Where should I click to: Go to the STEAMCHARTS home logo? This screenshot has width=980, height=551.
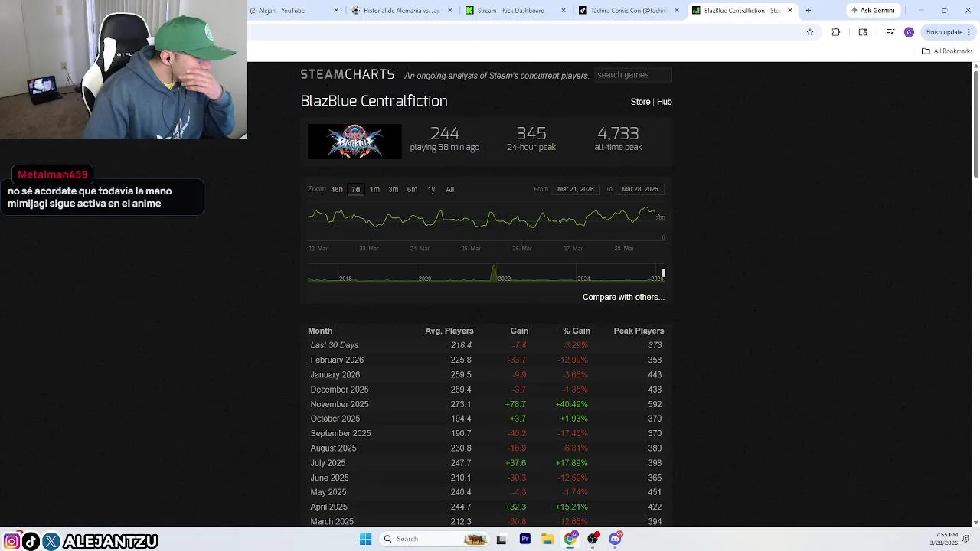348,74
